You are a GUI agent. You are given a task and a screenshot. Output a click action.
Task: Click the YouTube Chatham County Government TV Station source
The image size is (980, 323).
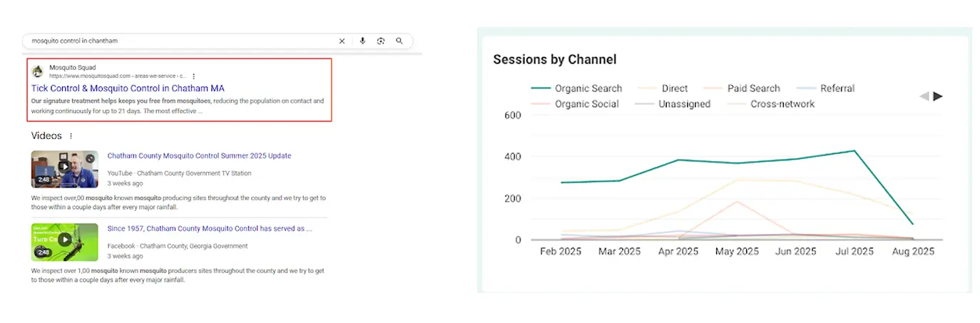click(179, 173)
